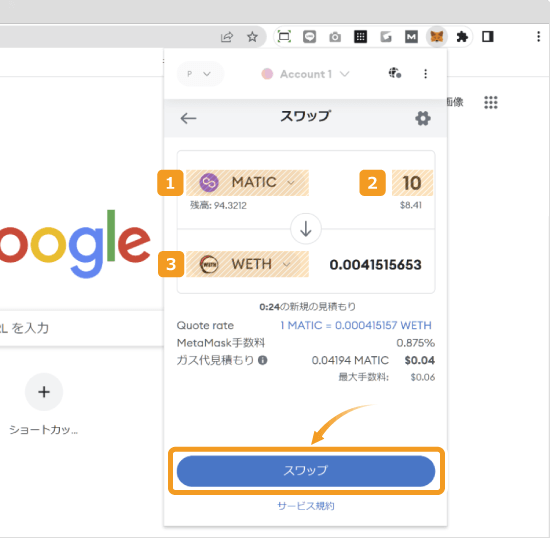Click the gas estimate info icon

(x=263, y=360)
